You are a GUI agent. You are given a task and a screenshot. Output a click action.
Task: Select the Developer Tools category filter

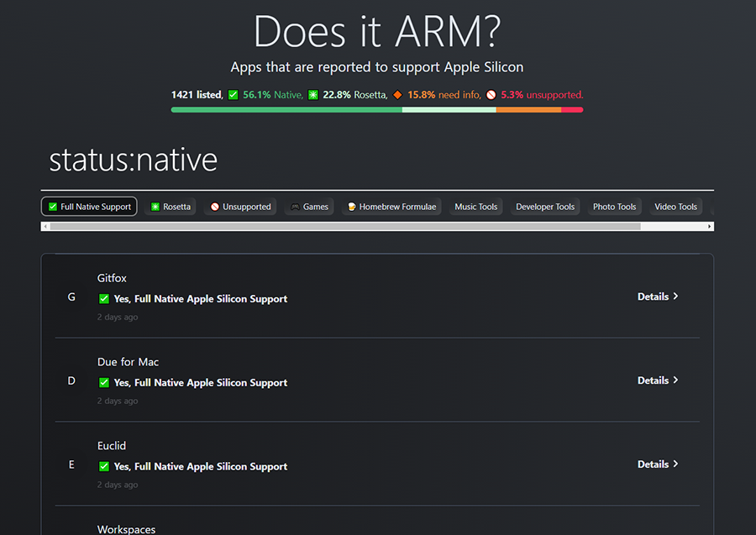coord(545,207)
